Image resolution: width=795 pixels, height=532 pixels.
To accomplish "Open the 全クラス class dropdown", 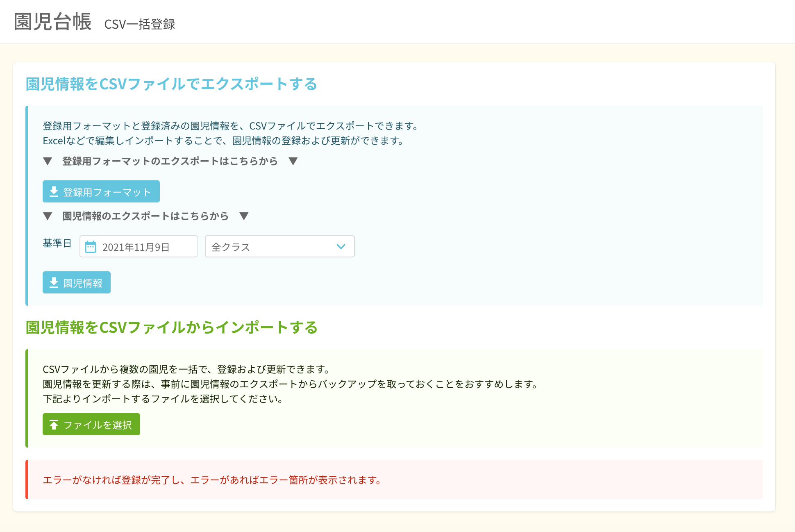I will click(280, 246).
